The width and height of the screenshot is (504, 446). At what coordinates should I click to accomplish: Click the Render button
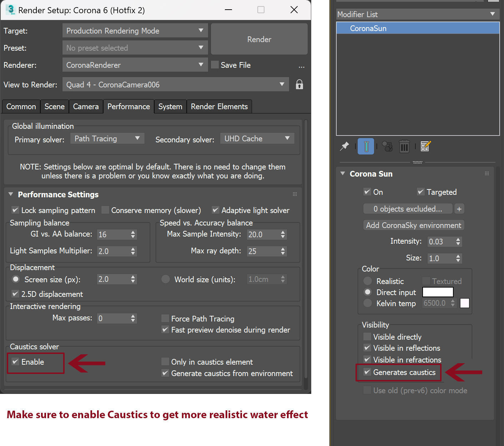tap(259, 39)
